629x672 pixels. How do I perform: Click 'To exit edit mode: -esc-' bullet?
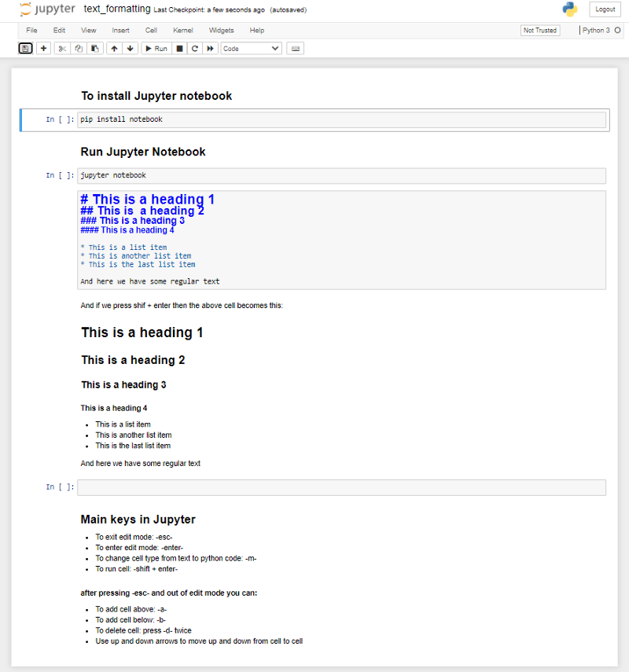point(134,537)
